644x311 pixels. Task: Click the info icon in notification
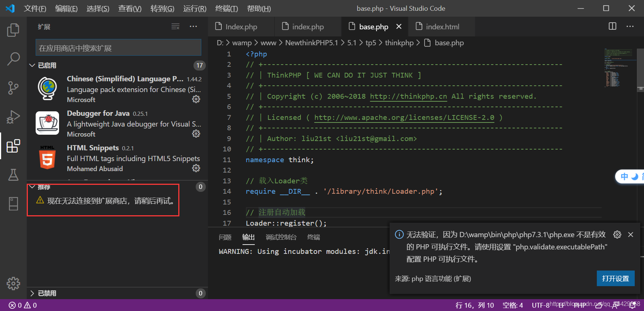point(399,234)
